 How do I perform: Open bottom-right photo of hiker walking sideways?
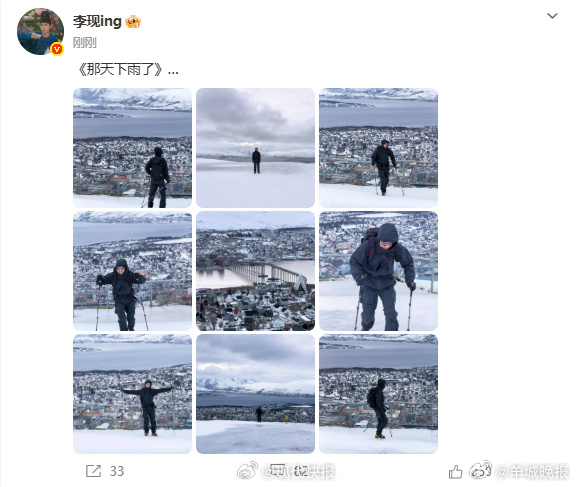pos(378,394)
